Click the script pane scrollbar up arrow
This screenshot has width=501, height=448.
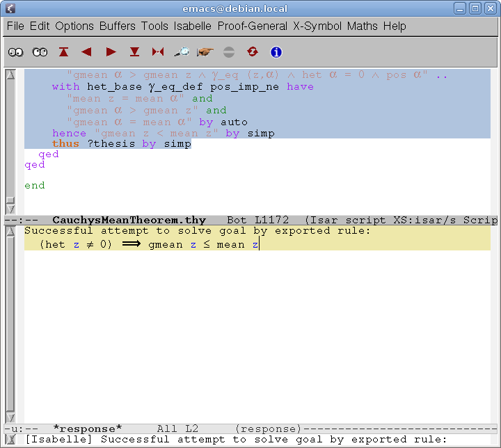[x=10, y=75]
